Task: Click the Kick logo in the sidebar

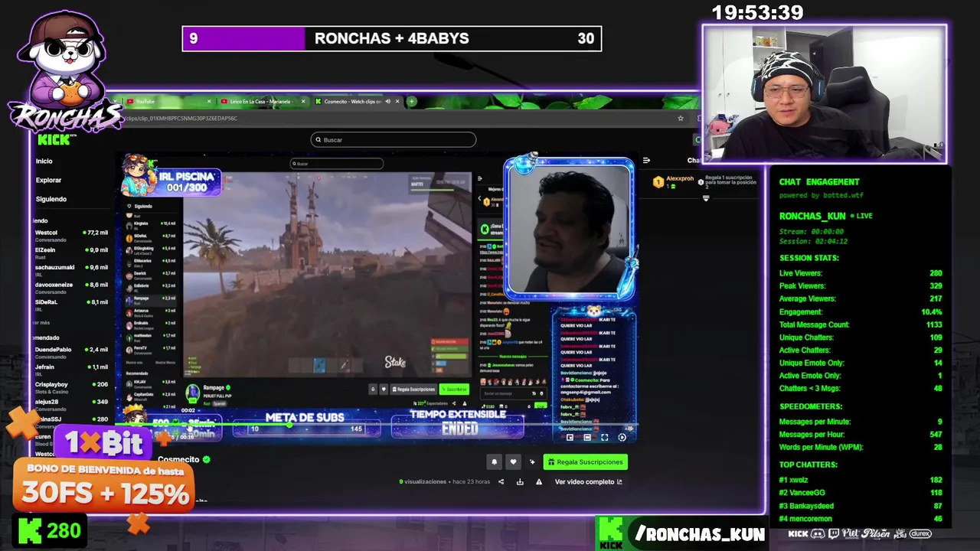Action: click(x=54, y=139)
